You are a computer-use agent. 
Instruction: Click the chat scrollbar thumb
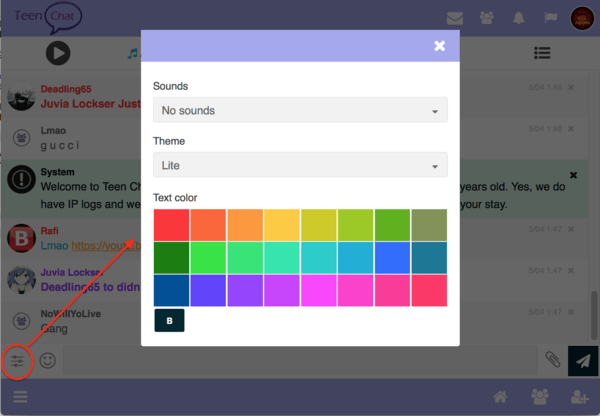coord(594,315)
